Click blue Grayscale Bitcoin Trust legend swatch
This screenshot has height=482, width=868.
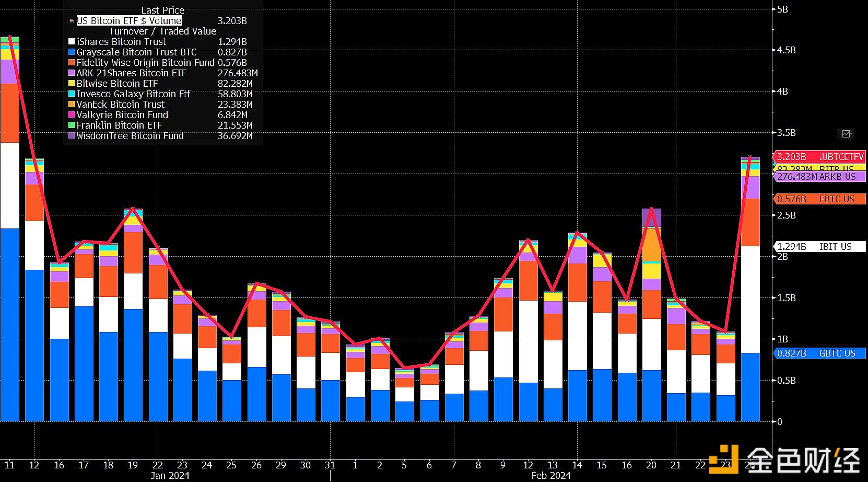coord(72,52)
